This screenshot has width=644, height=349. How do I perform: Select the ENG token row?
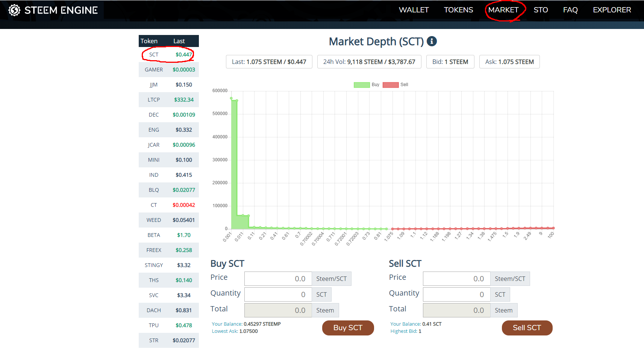(x=169, y=130)
